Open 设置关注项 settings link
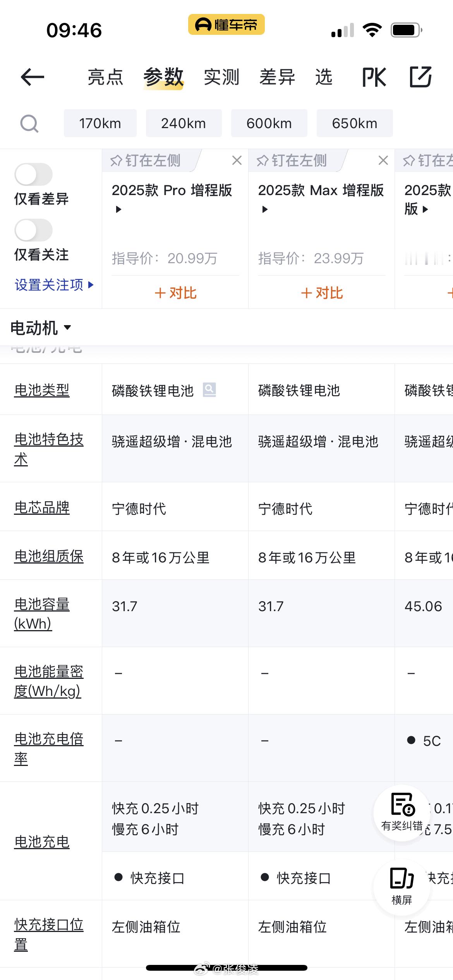453x980 pixels. click(x=54, y=285)
